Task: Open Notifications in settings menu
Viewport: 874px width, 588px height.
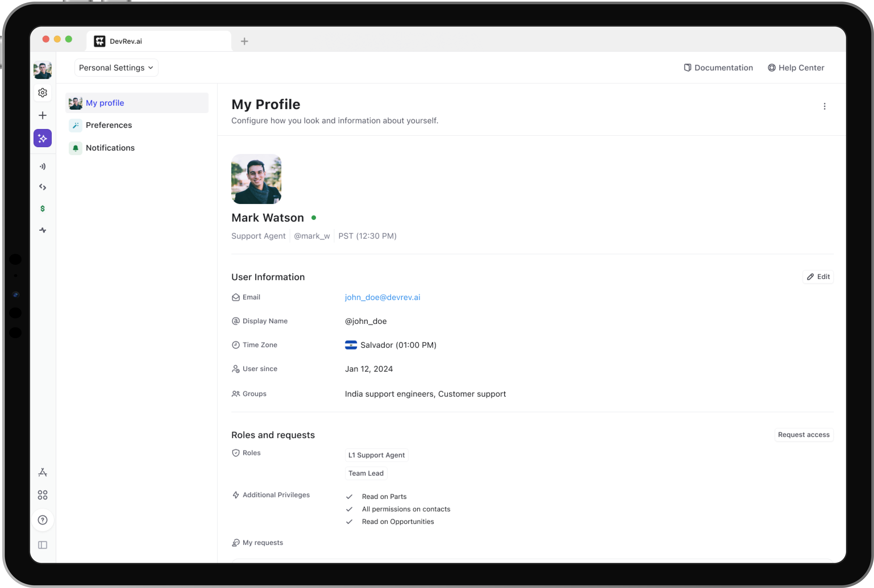Action: [137, 148]
